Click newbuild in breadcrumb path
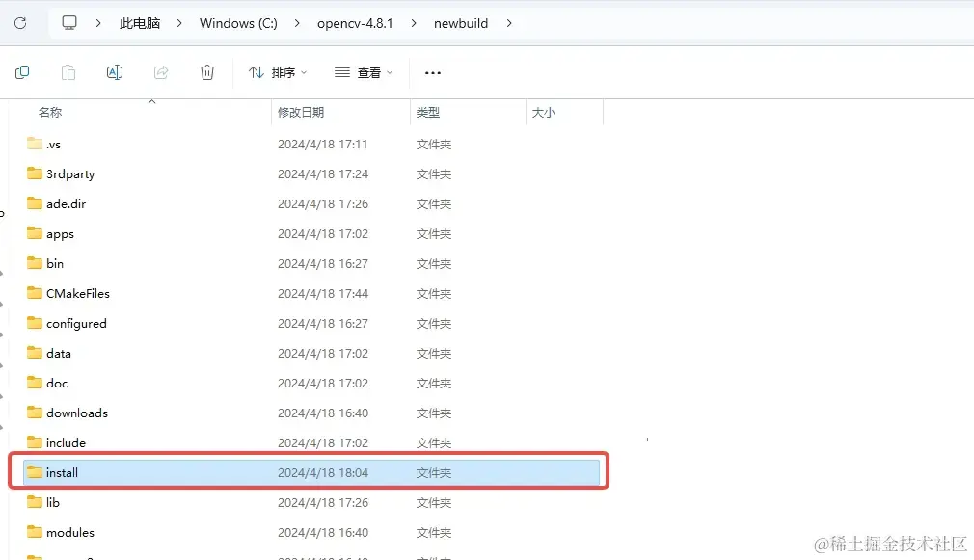The image size is (974, 560). point(461,23)
